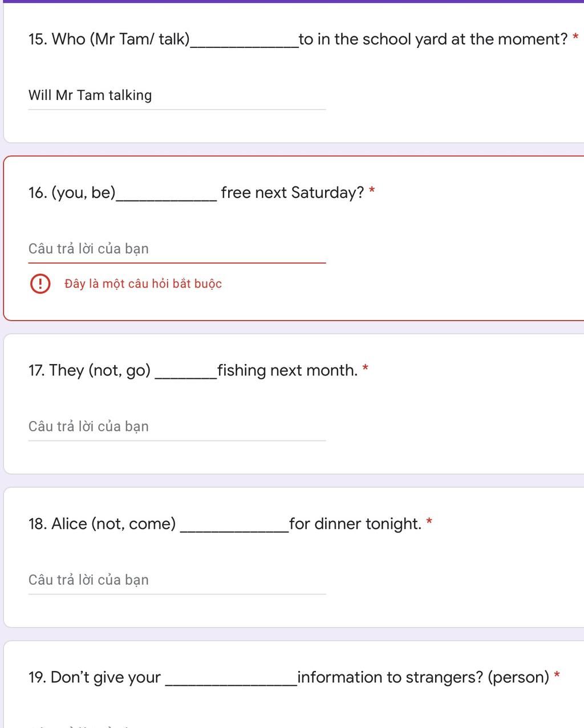Click the answer field for 'Alice (not, come)'

pyautogui.click(x=177, y=580)
